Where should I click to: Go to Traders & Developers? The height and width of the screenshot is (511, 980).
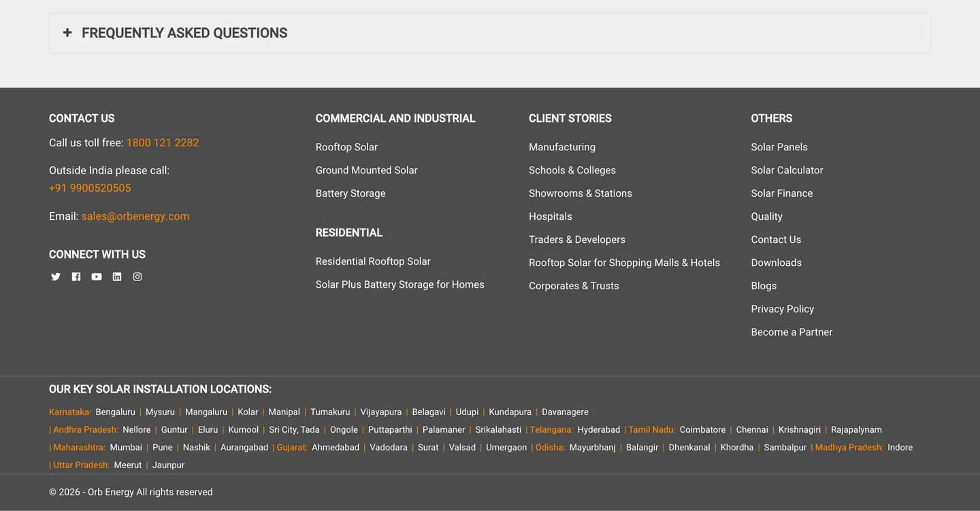(x=577, y=240)
